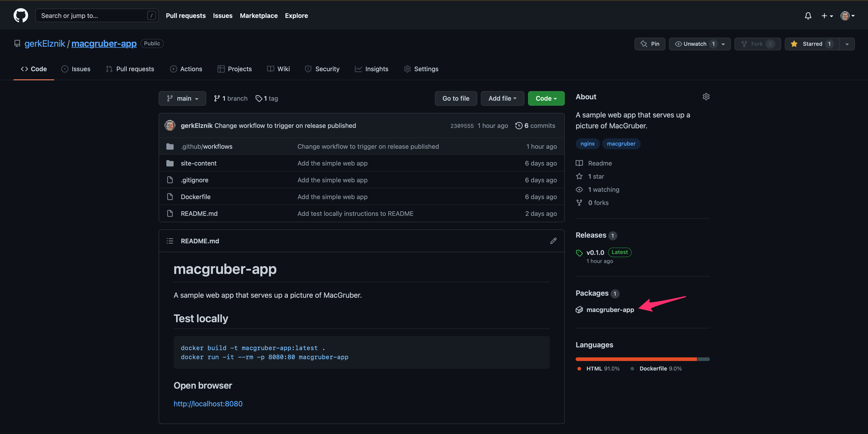Click Pull requests in top navigation
Screen dimensions: 868x434
click(186, 15)
